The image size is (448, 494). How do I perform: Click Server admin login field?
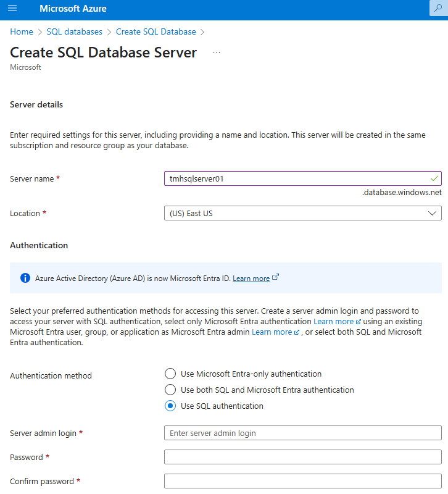(302, 433)
